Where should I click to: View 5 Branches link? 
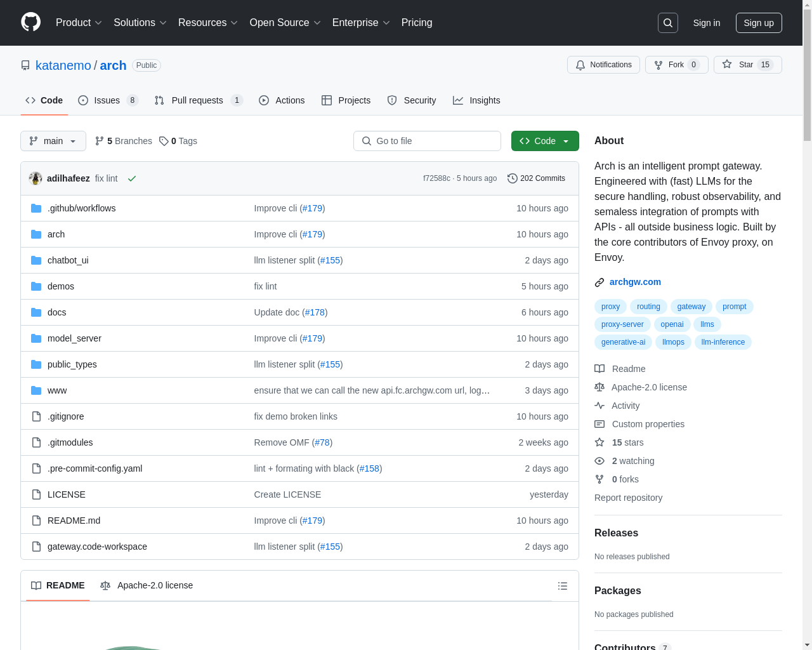point(124,141)
